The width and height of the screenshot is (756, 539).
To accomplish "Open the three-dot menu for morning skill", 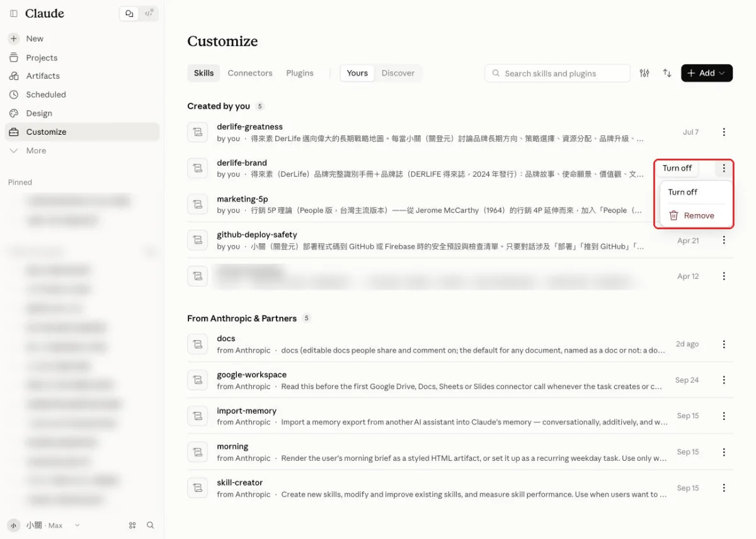I will pos(724,452).
